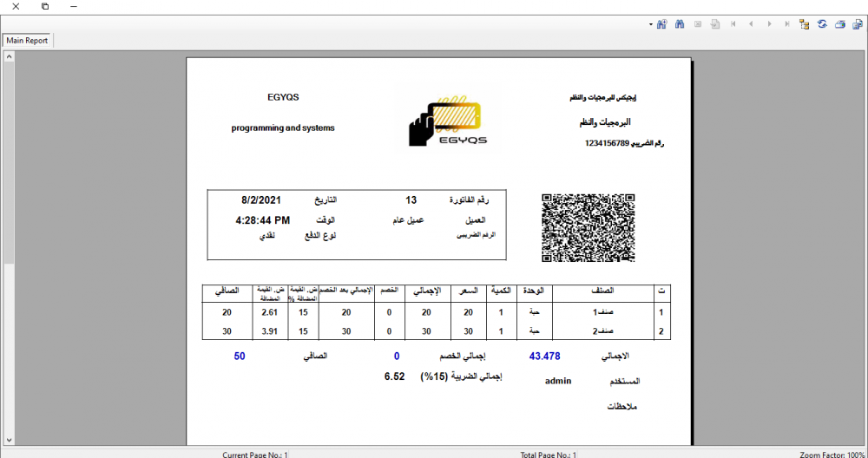Export the report using the export icon

coord(858,24)
